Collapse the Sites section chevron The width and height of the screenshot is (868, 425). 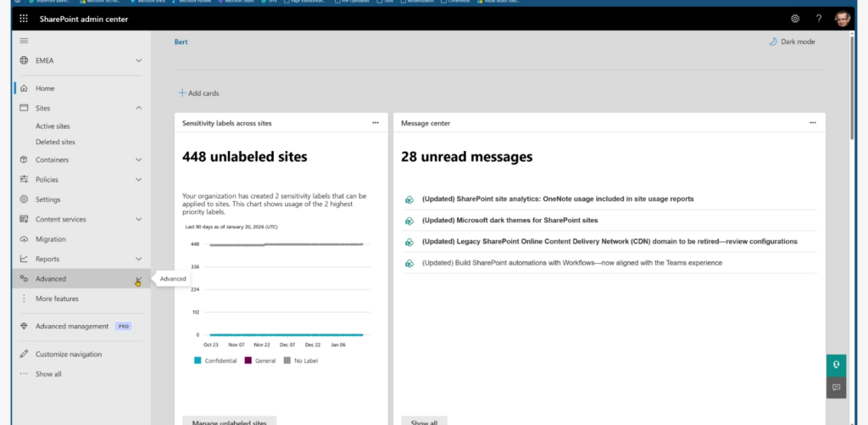138,109
